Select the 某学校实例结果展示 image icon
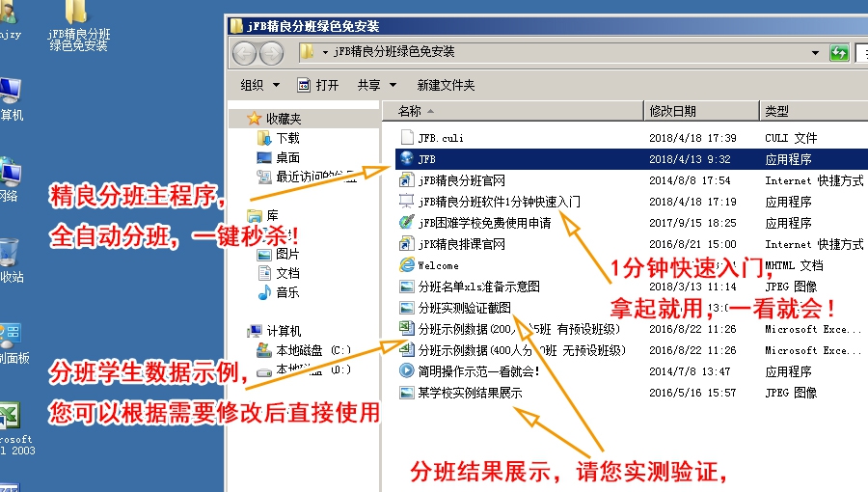Viewport: 868px width, 492px height. (x=407, y=393)
